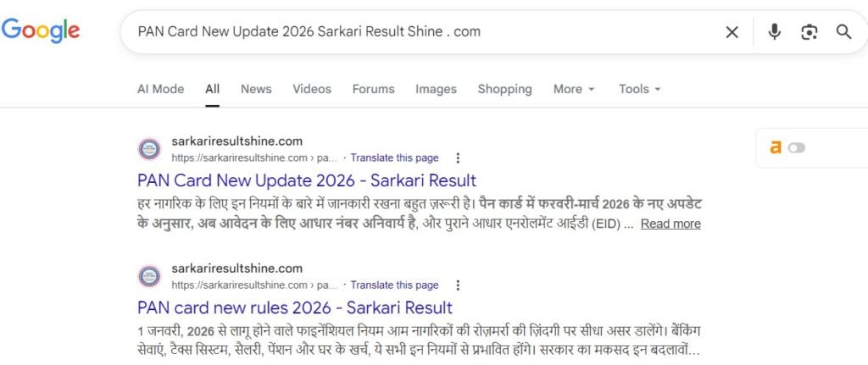Switch to the News tab

[256, 89]
